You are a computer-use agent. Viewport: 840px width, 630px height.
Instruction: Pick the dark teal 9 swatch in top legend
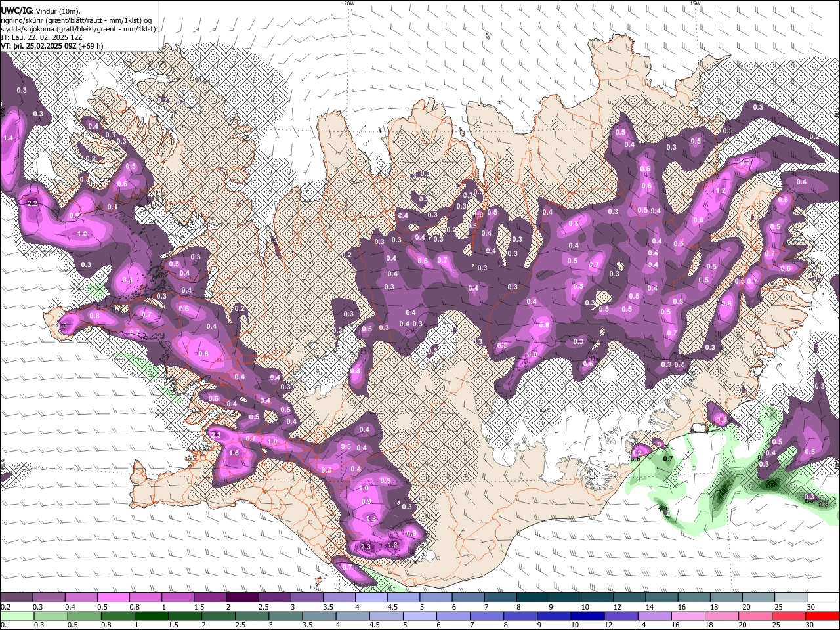pos(565,597)
